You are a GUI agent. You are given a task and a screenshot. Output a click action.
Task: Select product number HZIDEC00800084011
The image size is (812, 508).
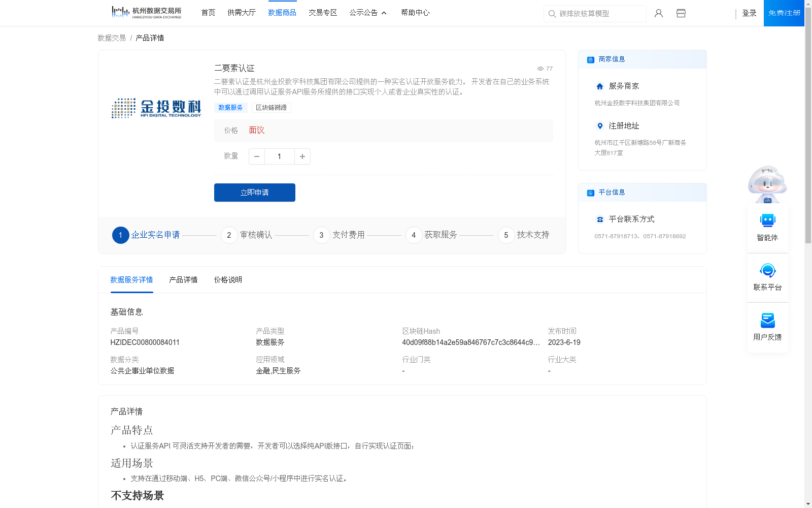145,342
